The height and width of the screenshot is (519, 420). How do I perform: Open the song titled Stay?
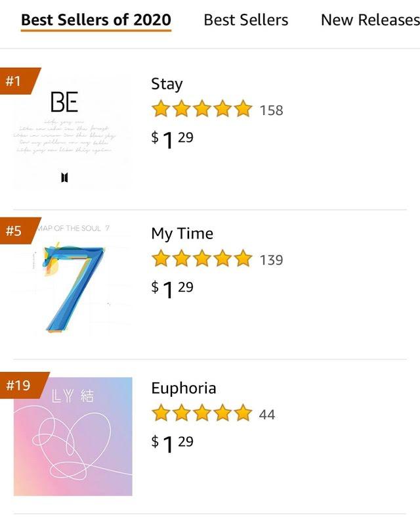167,84
